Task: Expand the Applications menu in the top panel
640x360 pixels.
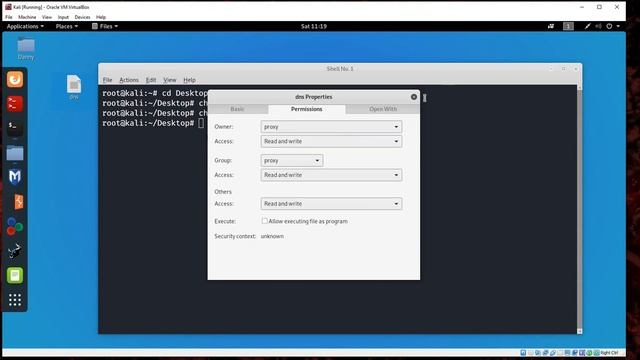Action: point(25,26)
